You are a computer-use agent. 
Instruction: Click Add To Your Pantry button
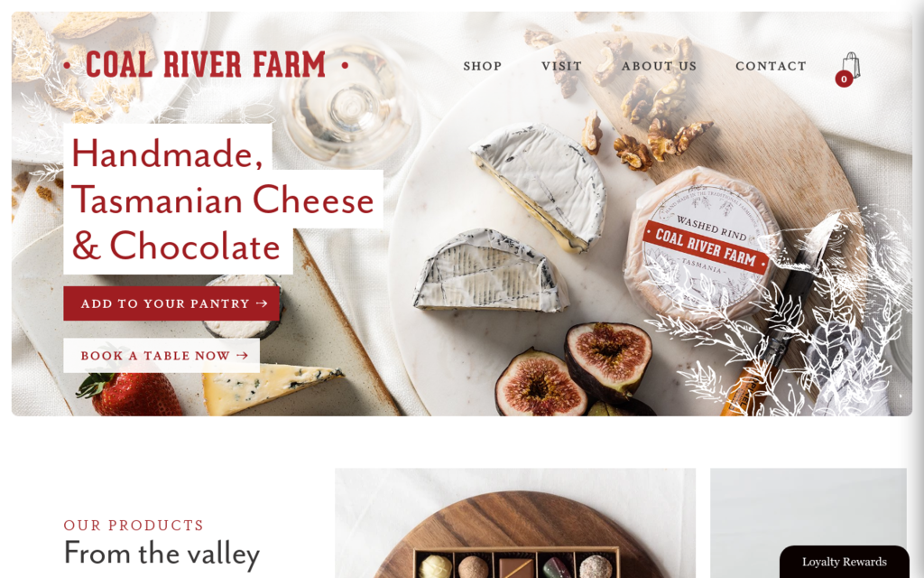pyautogui.click(x=171, y=303)
